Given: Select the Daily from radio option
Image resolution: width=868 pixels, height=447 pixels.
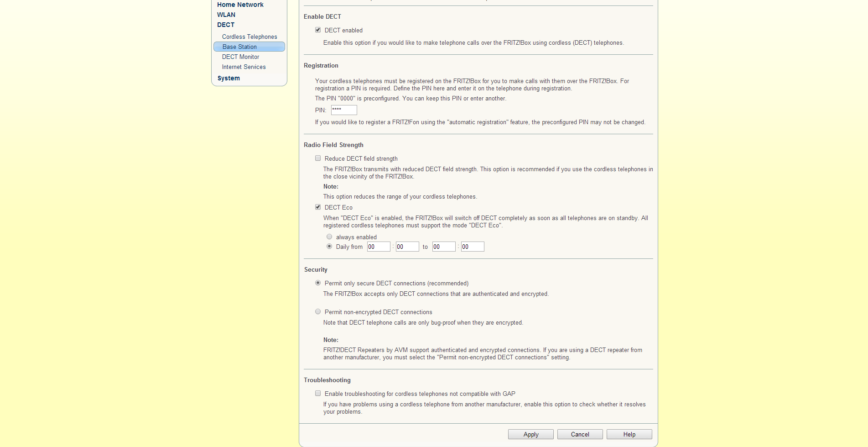Looking at the screenshot, I should [329, 247].
